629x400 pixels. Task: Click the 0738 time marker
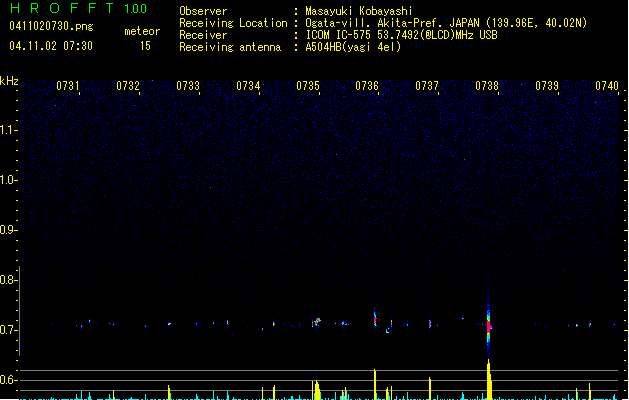(487, 86)
